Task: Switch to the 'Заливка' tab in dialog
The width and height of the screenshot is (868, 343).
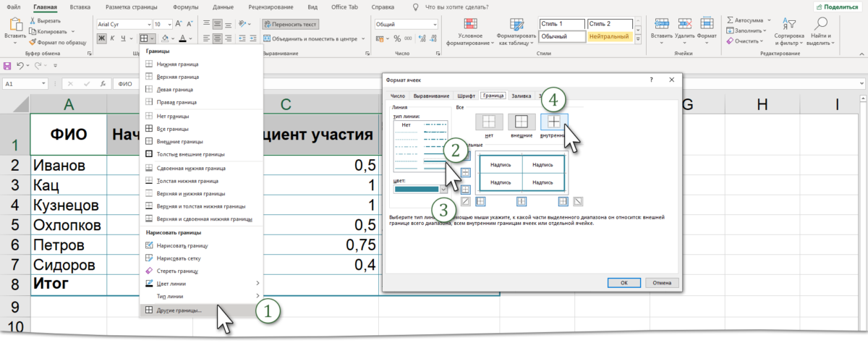Action: (521, 96)
